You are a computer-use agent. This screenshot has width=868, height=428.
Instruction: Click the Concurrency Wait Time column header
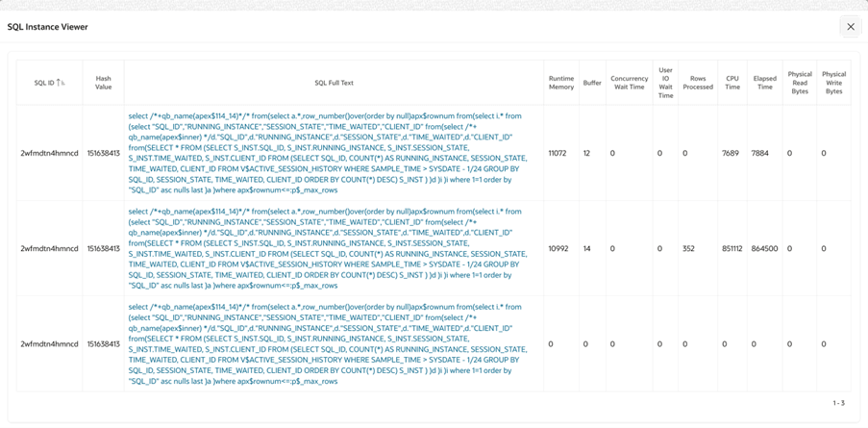click(x=630, y=83)
